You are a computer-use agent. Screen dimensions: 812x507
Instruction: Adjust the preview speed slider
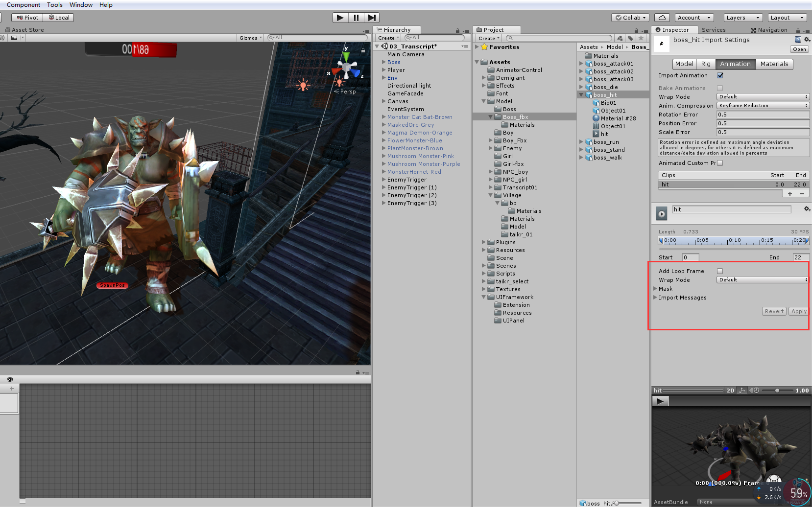777,391
